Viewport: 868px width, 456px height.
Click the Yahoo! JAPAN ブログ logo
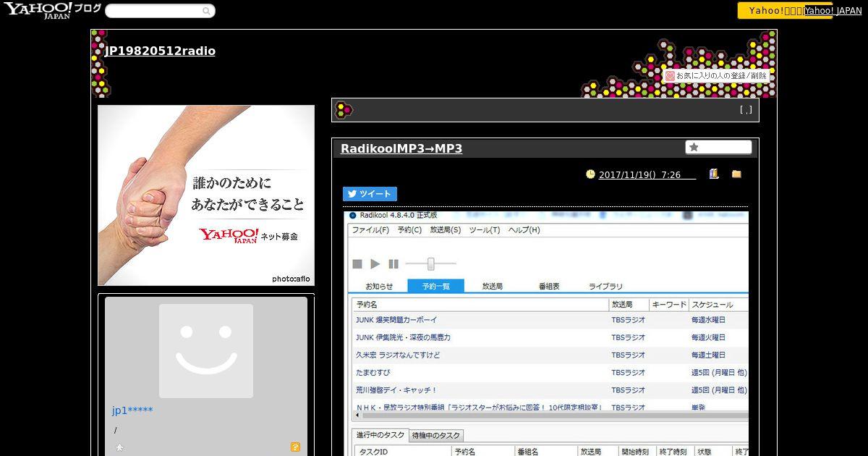(x=53, y=10)
